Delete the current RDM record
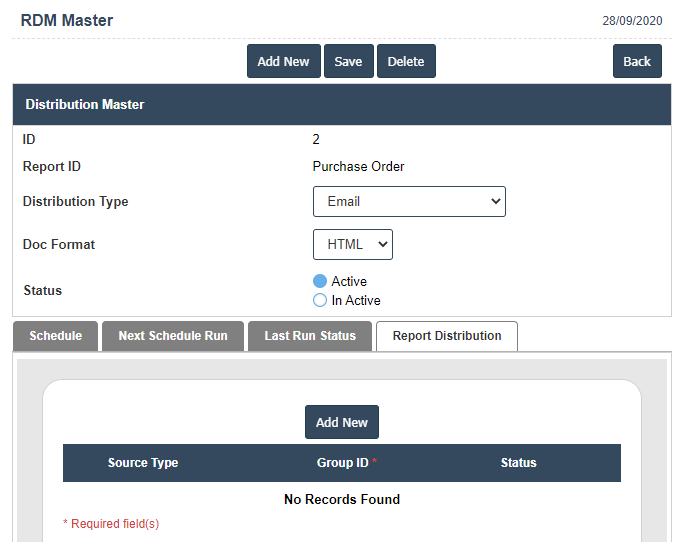The width and height of the screenshot is (686, 542). 406,61
